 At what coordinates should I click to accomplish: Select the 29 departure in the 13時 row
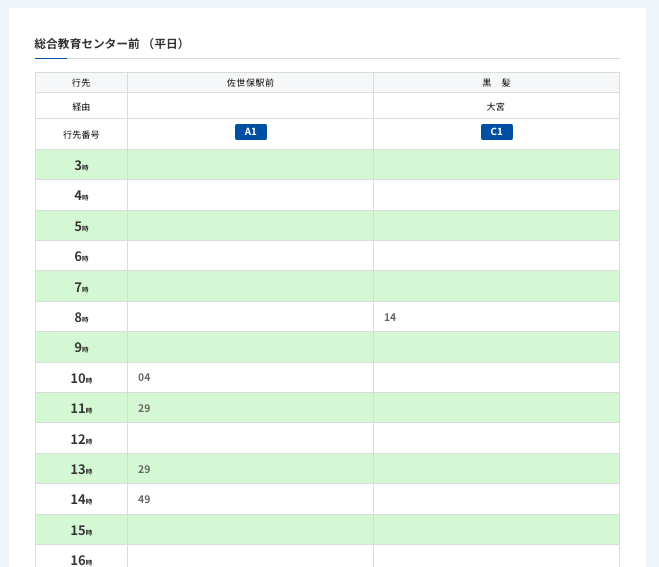pos(144,470)
